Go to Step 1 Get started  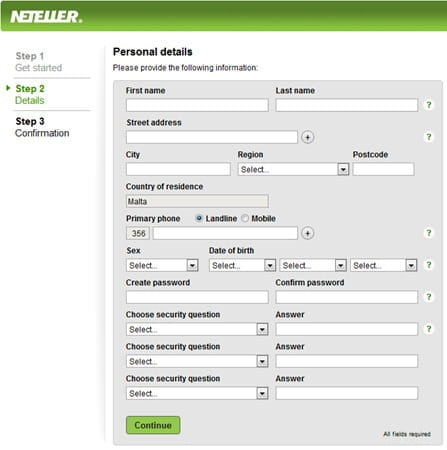[x=39, y=62]
